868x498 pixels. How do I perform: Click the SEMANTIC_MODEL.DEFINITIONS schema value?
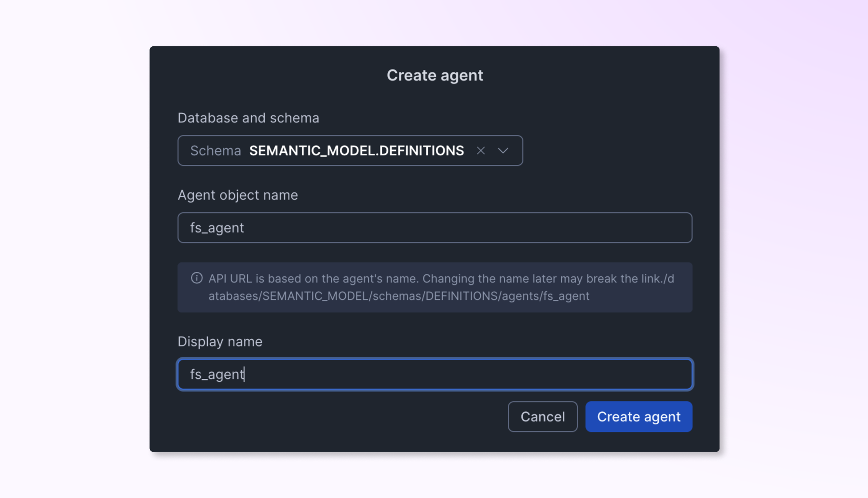tap(356, 150)
